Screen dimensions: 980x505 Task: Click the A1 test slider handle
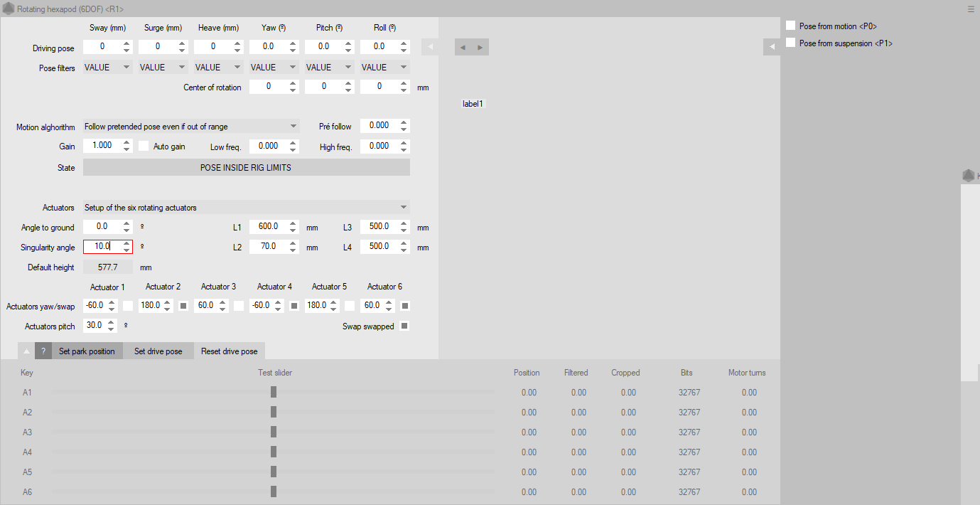click(x=274, y=392)
